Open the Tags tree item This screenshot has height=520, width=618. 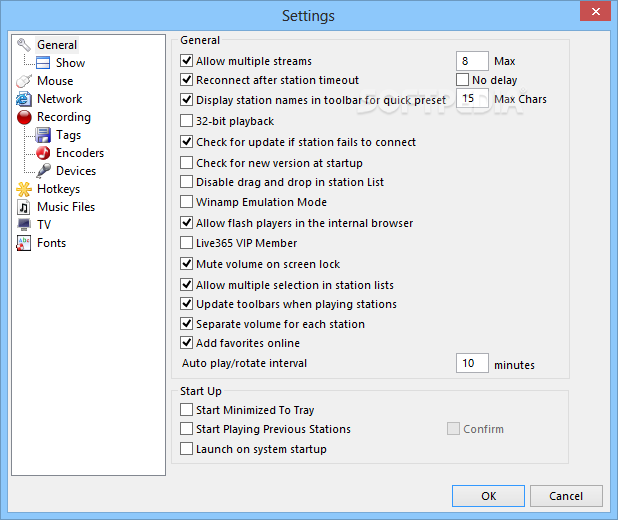pos(68,135)
